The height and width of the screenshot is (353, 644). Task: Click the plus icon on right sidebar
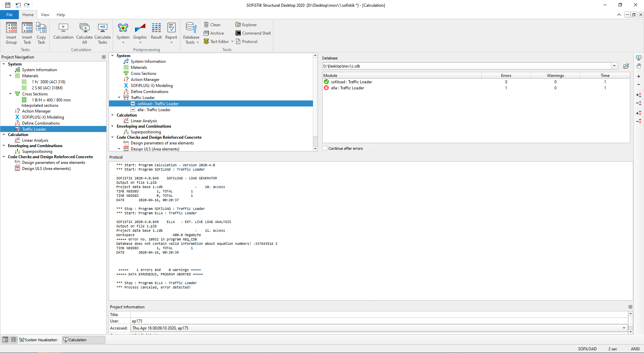pos(639,76)
